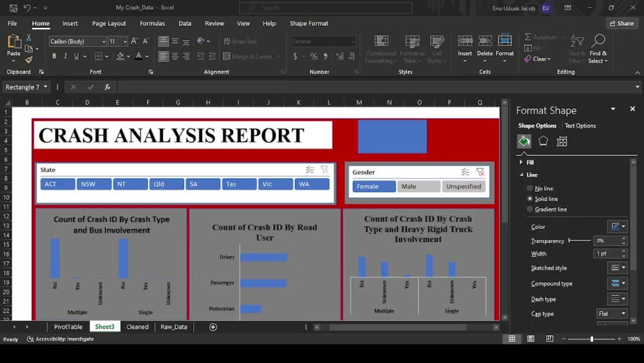Choose the Gradient line radio option

tap(530, 210)
